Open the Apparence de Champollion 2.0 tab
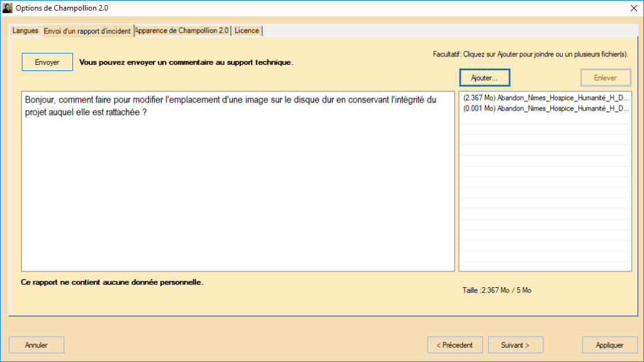 [182, 31]
